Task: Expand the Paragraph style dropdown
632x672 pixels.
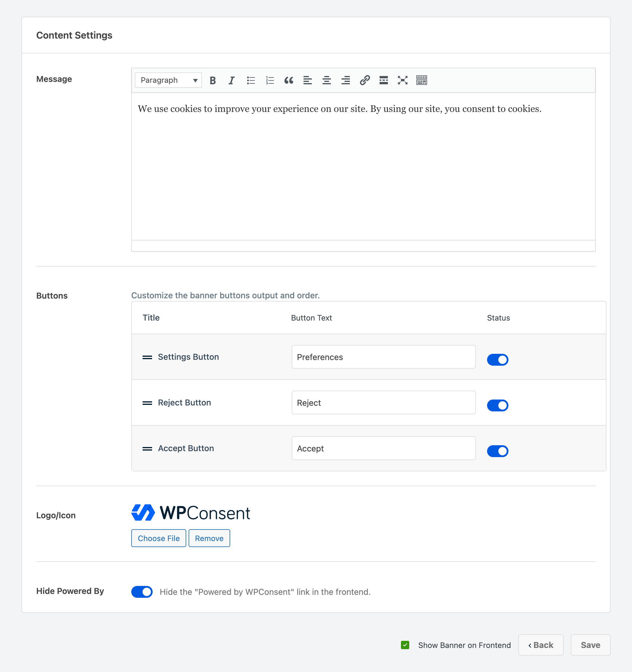Action: (x=168, y=80)
